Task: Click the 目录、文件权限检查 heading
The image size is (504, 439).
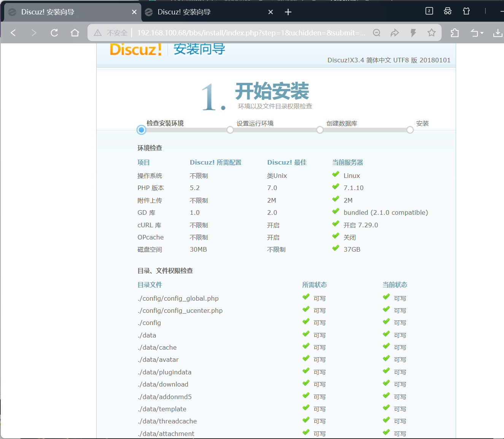Action: point(165,271)
